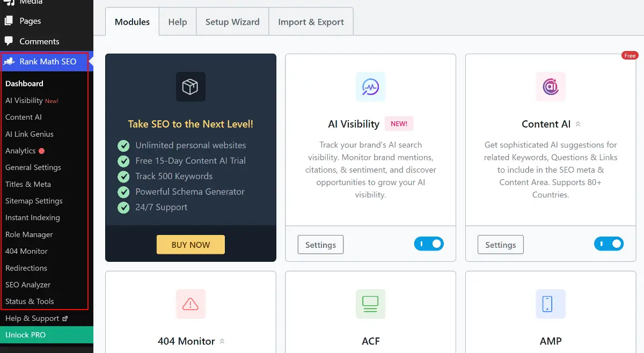Open the Content AI submenu item

(x=24, y=117)
